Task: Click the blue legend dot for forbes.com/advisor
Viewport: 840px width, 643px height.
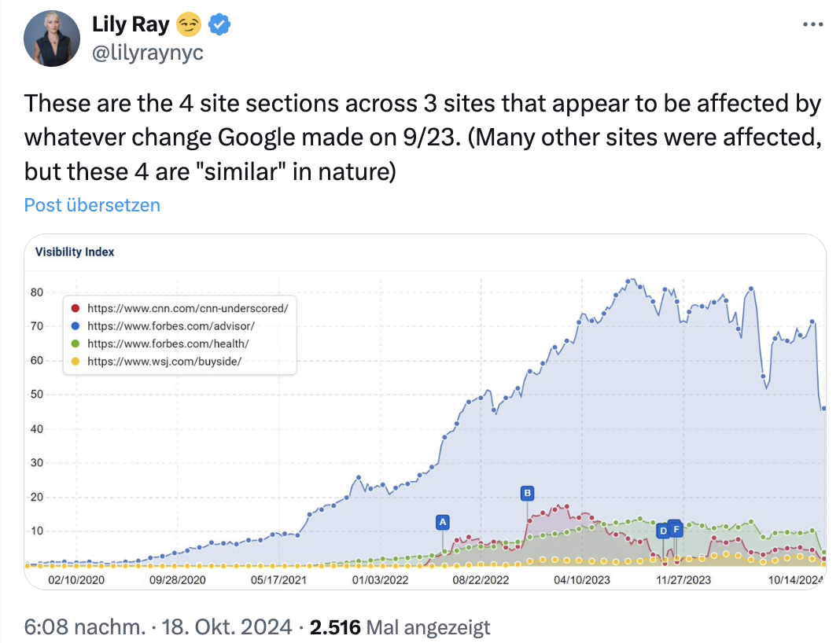Action: [74, 325]
